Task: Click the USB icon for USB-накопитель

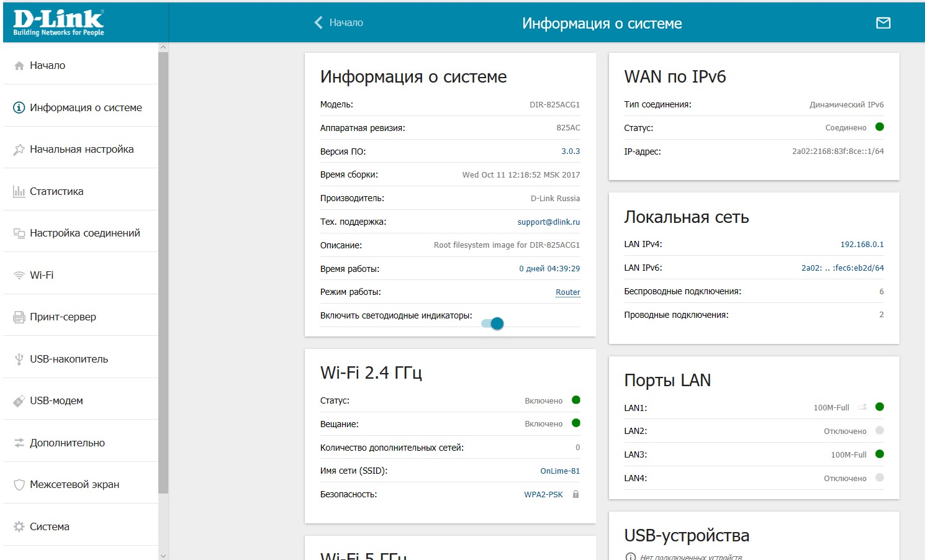Action: (19, 359)
